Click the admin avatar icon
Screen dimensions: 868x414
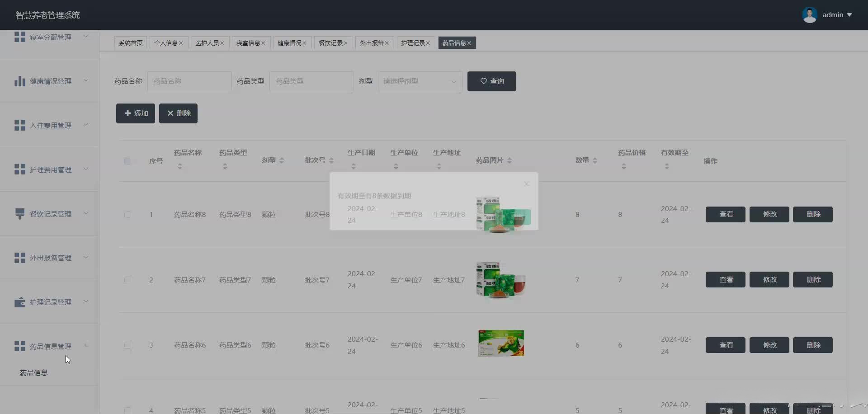coord(810,14)
